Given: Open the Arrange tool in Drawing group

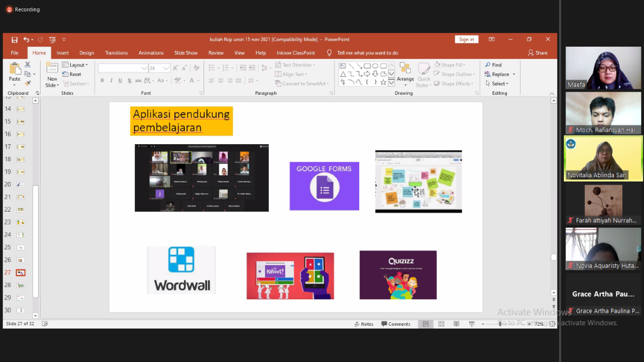Looking at the screenshot, I should tap(405, 71).
